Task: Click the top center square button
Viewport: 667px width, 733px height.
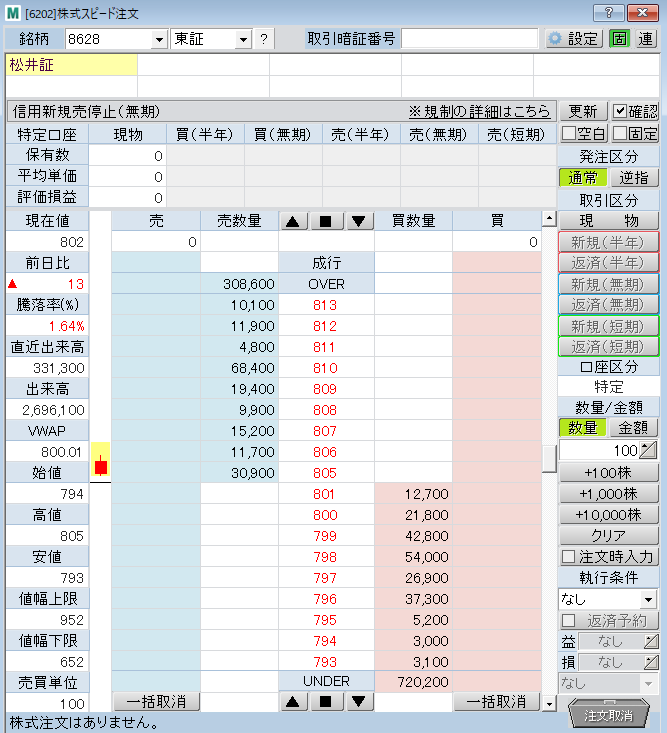Action: point(326,222)
